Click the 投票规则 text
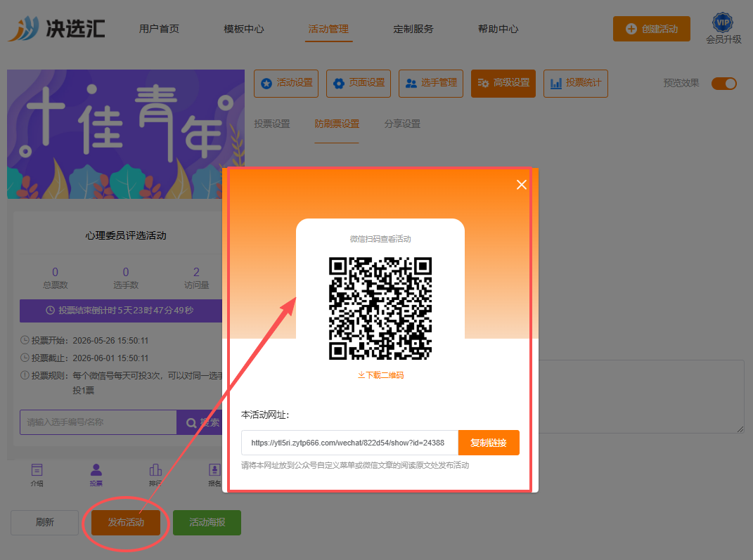The width and height of the screenshot is (753, 560). point(122,383)
